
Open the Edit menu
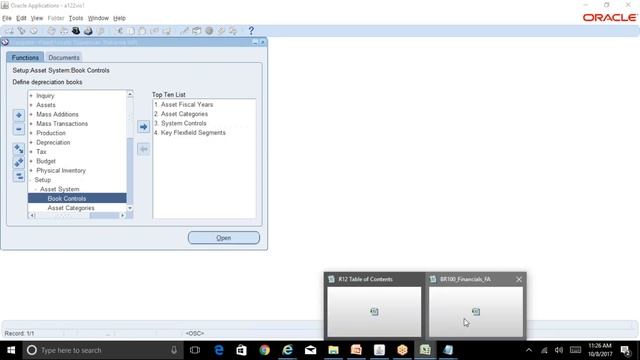click(21, 18)
